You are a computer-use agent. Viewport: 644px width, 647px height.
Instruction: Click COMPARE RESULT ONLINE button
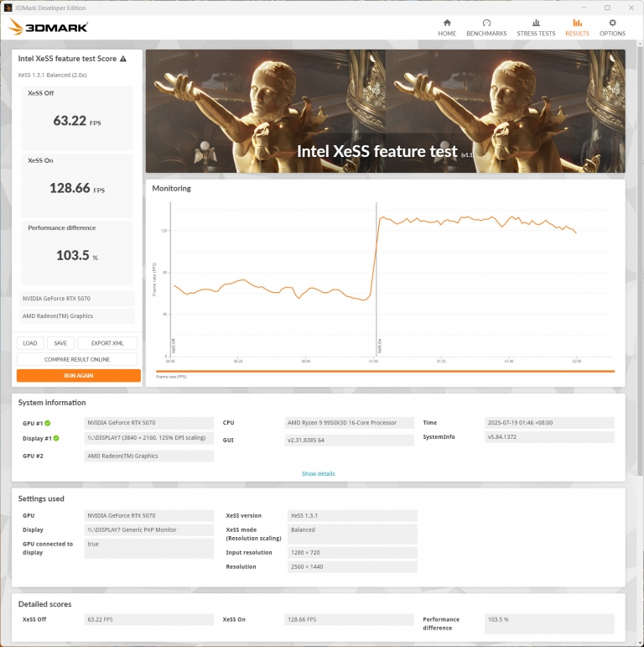pos(77,359)
